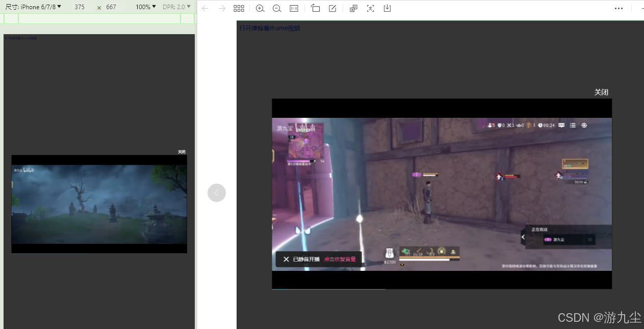This screenshot has width=644, height=329.
Task: Click the small link in mobile preview
Action: pyautogui.click(x=20, y=38)
